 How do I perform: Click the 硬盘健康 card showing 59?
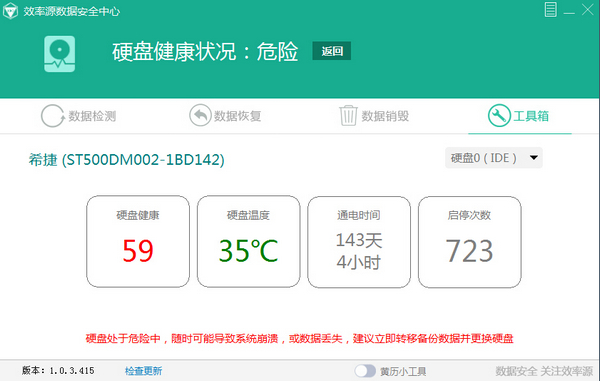138,241
